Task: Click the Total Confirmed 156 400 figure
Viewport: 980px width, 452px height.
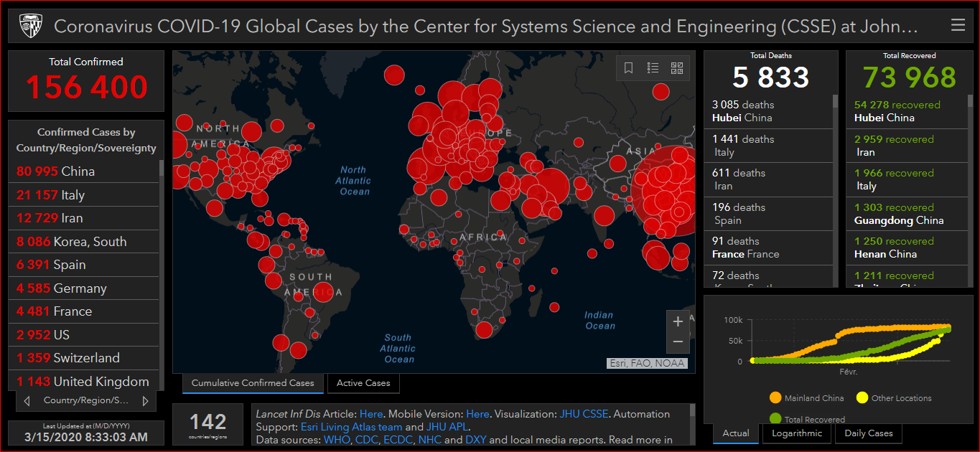Action: pyautogui.click(x=87, y=88)
